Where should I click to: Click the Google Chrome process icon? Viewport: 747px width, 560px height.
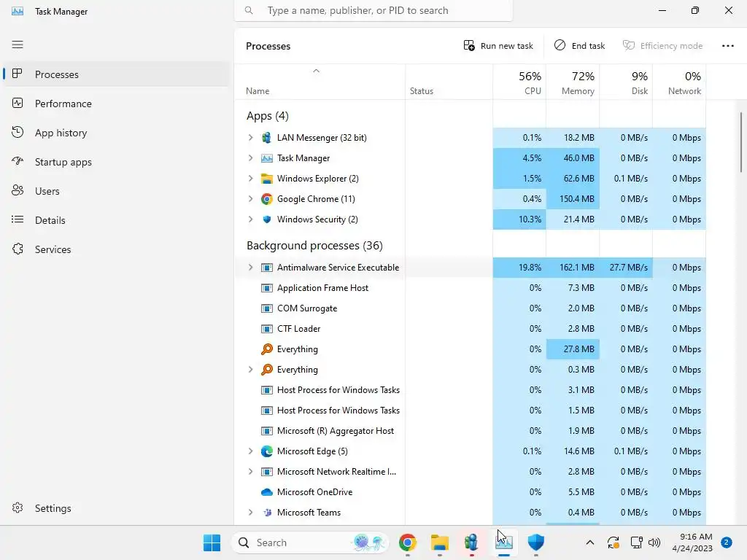tap(267, 199)
